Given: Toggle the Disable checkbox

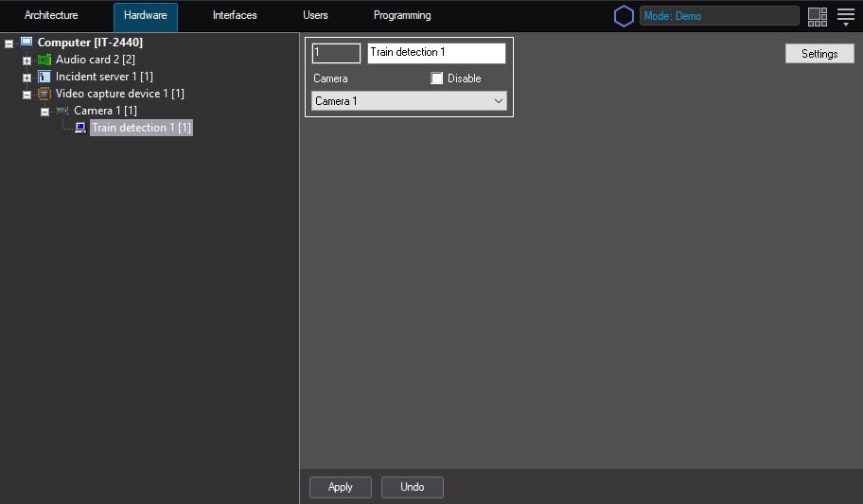Looking at the screenshot, I should pyautogui.click(x=437, y=78).
